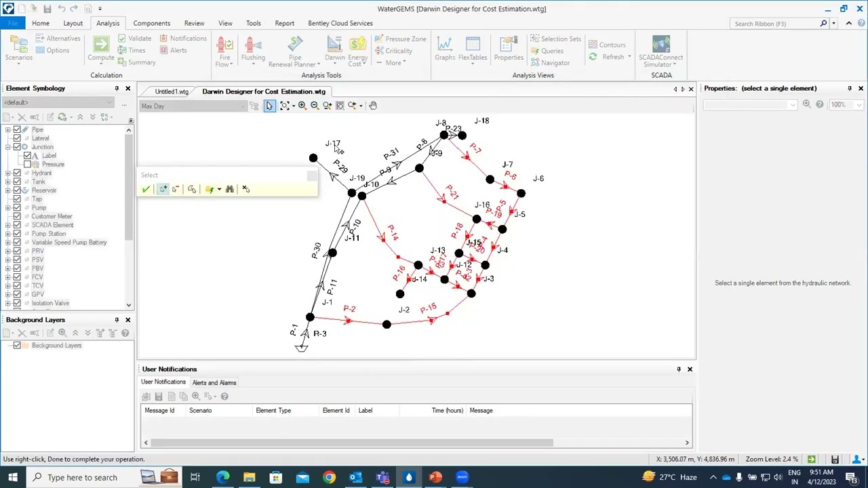Image resolution: width=868 pixels, height=488 pixels.
Task: Uncheck the Reservoir symbology checkbox
Action: click(17, 190)
